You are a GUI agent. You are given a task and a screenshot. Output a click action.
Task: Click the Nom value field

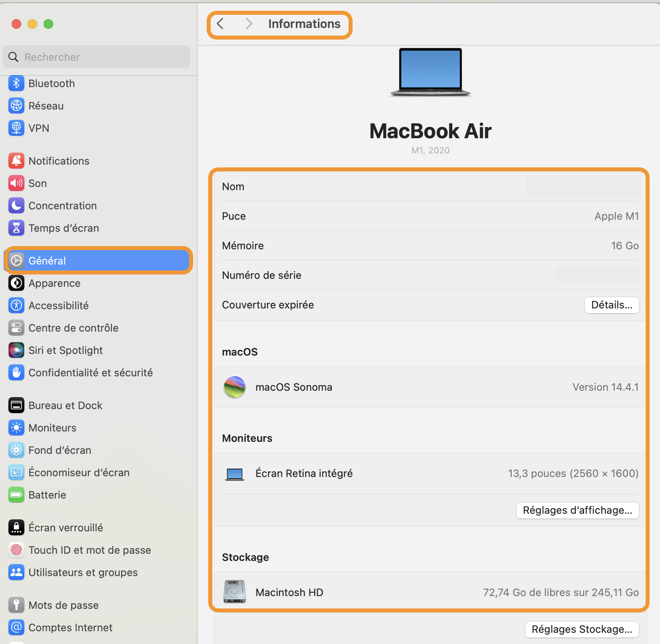[584, 187]
